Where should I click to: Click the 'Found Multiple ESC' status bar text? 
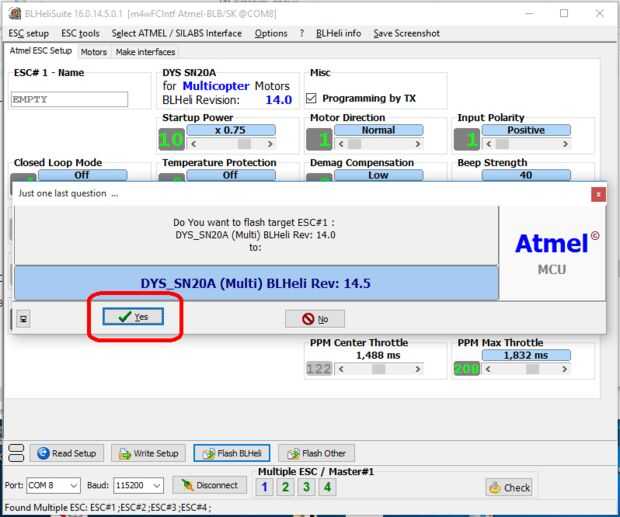[x=108, y=508]
